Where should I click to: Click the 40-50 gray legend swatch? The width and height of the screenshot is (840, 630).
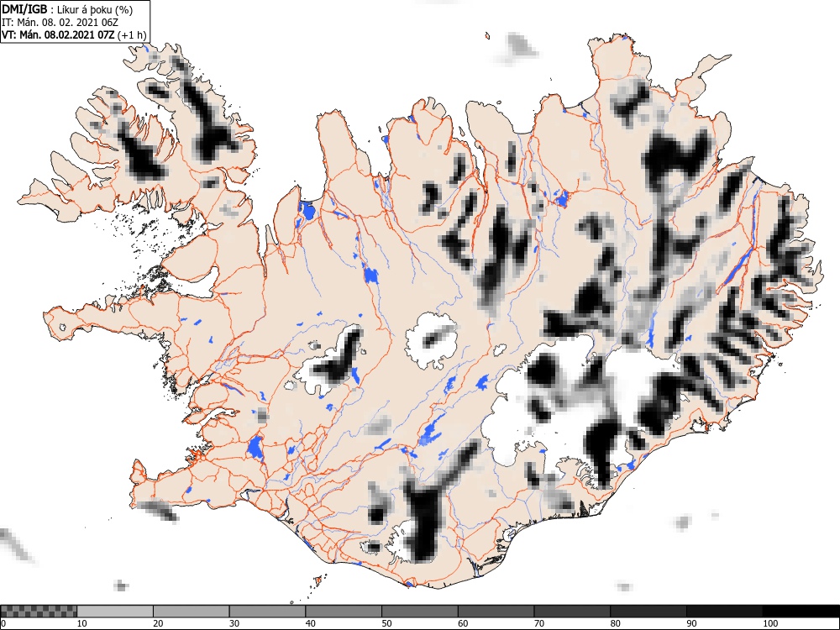(344, 612)
